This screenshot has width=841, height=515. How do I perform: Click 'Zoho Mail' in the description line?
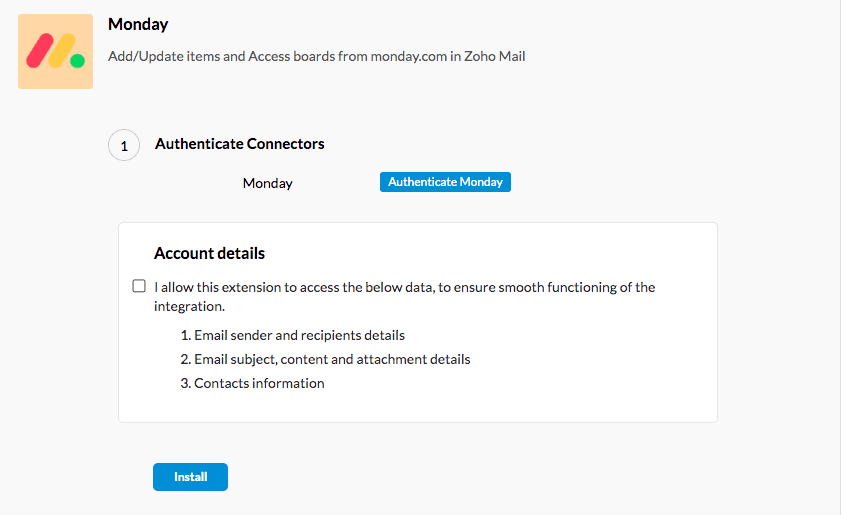(495, 56)
